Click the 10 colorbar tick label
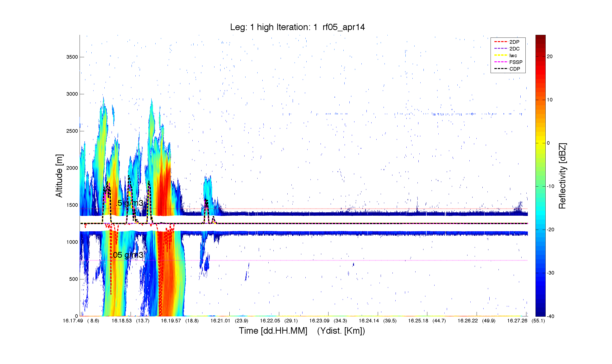The width and height of the screenshot is (612, 364). [550, 100]
